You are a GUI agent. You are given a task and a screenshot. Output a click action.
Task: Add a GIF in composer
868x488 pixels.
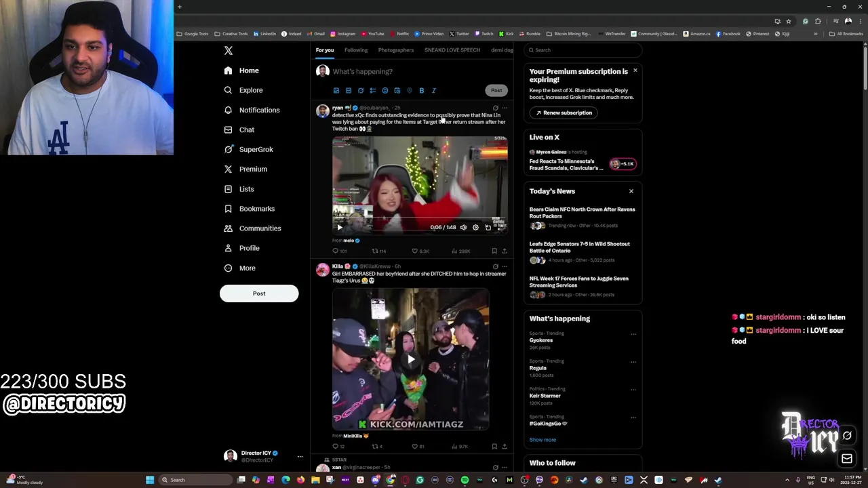(x=349, y=90)
